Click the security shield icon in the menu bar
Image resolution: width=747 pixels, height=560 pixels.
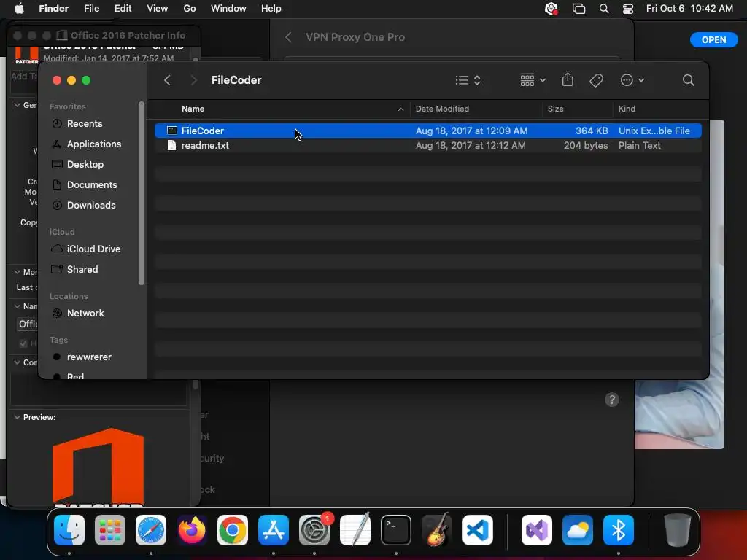(551, 9)
